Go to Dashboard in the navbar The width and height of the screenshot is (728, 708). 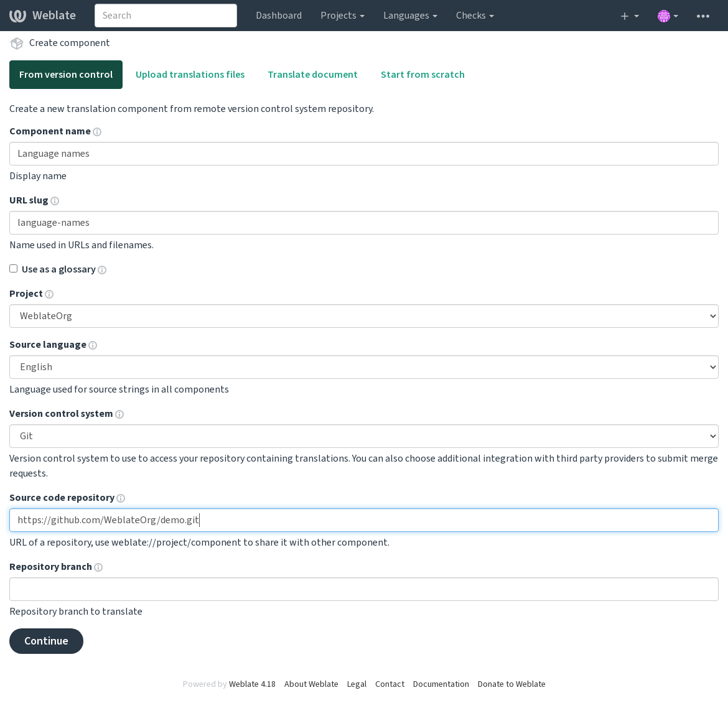(279, 16)
